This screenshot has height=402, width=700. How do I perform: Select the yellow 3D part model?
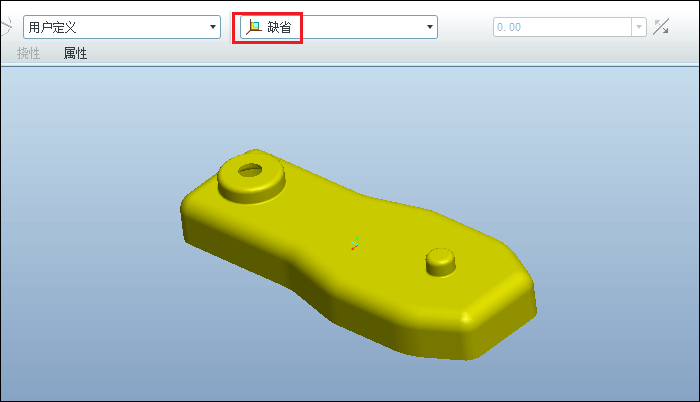tap(358, 255)
